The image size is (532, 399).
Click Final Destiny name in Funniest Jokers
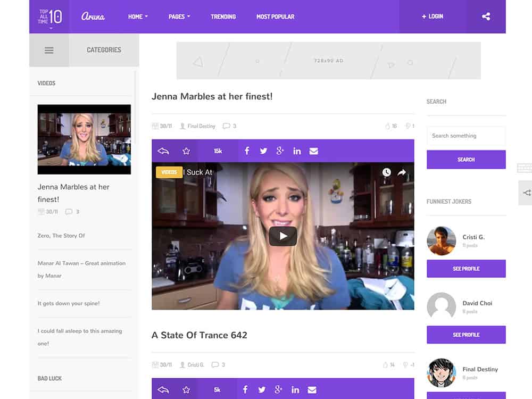[x=480, y=369]
